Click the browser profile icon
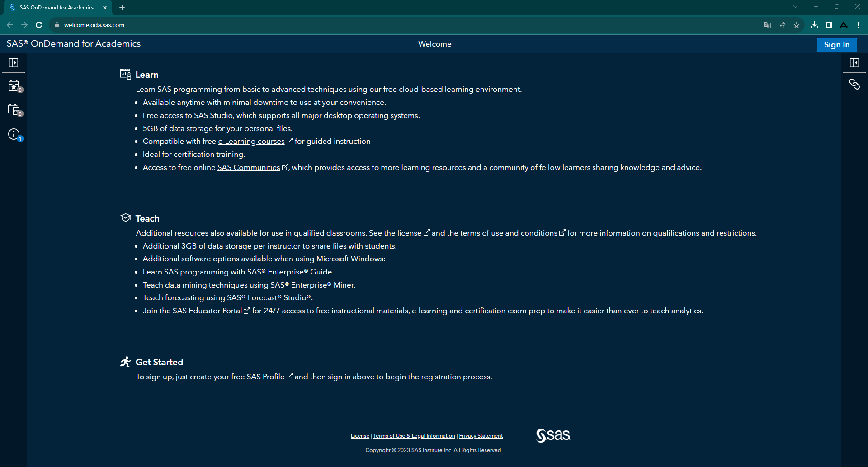The height and width of the screenshot is (467, 868). [x=844, y=25]
